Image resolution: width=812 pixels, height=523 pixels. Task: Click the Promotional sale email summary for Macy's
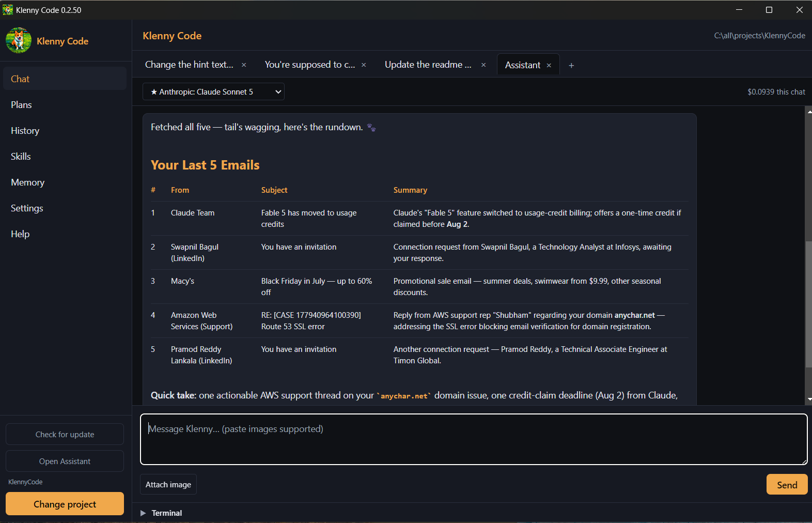[x=527, y=287]
